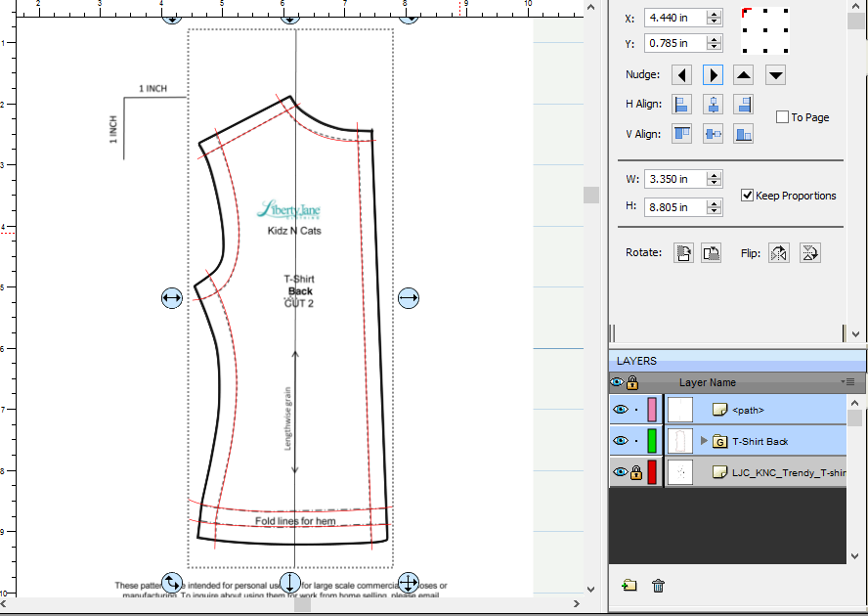868x616 pixels.
Task: Enable the To Page checkbox
Action: tap(782, 117)
